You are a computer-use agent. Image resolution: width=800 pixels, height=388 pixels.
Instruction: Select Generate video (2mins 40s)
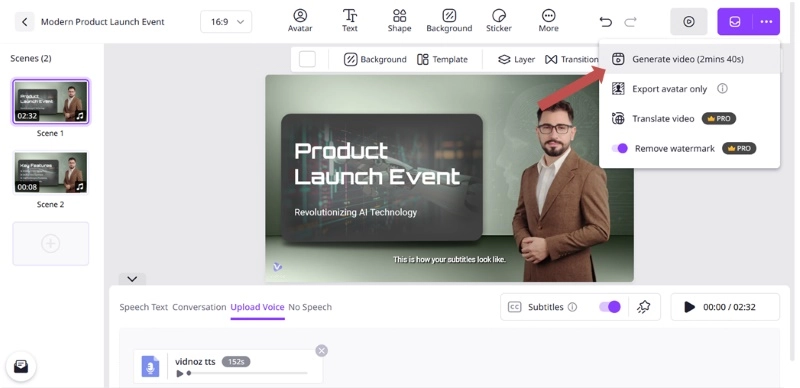click(x=690, y=59)
